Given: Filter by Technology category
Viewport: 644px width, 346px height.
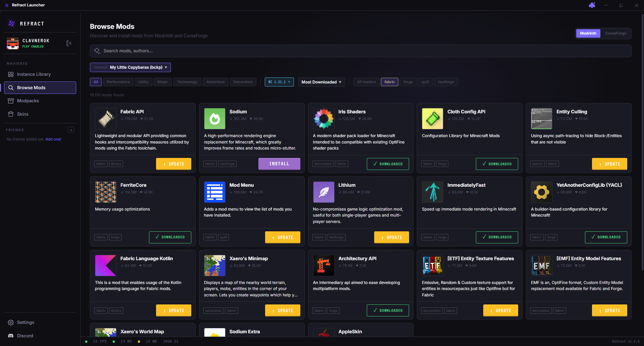Looking at the screenshot, I should tap(187, 82).
